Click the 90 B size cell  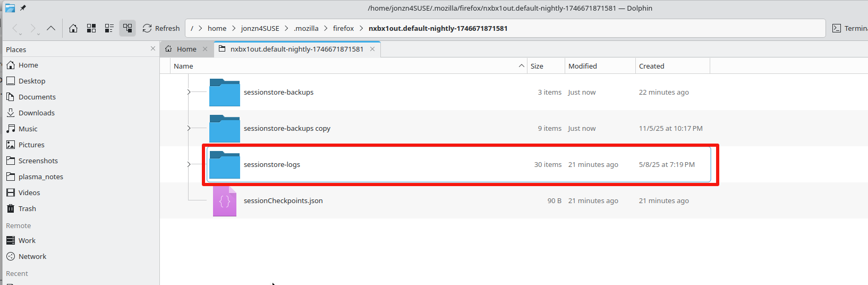pos(554,200)
